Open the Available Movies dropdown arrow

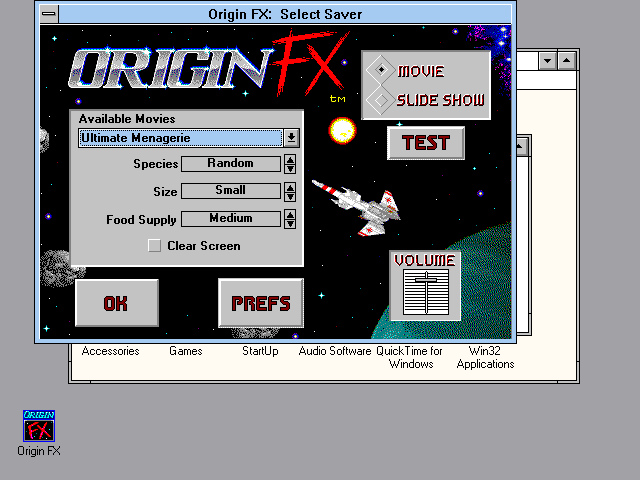[x=291, y=138]
